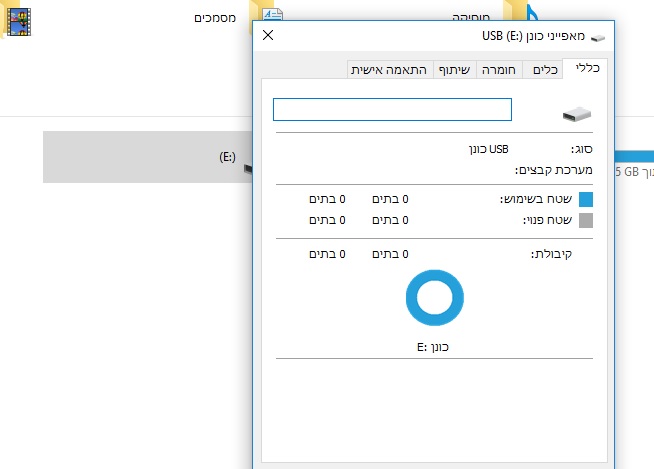
Task: Switch to the כלים tab
Action: click(x=545, y=70)
